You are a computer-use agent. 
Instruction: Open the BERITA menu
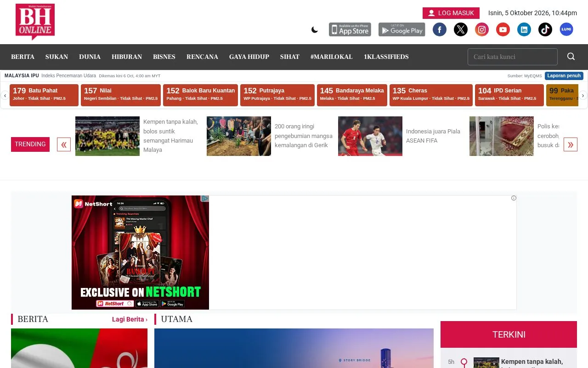23,57
